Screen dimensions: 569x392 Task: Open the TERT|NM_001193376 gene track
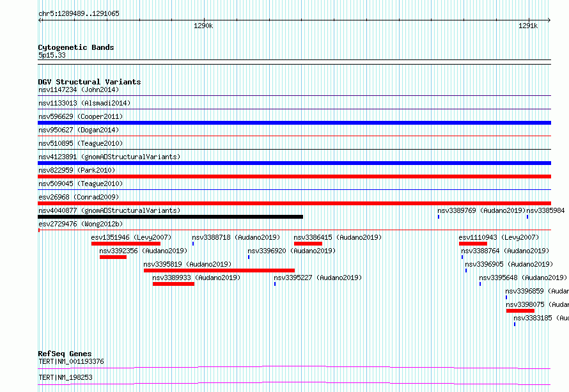[294, 367]
